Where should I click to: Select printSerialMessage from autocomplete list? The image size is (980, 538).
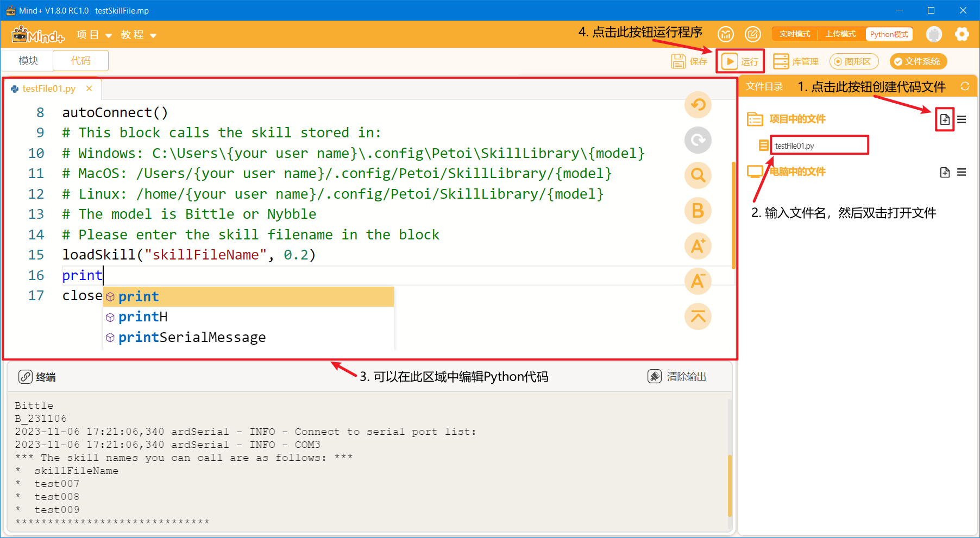192,338
